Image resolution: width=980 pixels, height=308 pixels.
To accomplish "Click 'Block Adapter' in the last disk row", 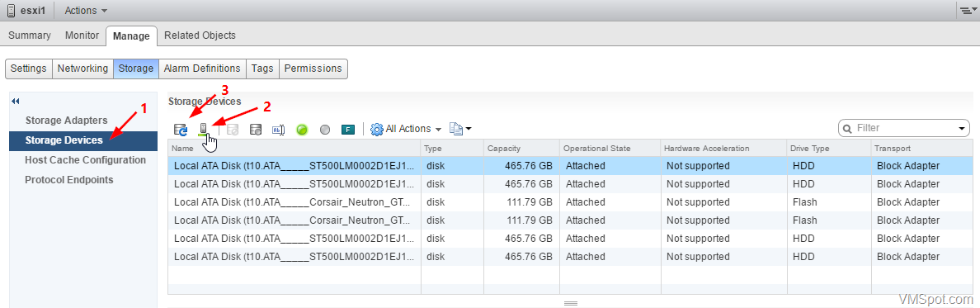I will click(908, 257).
